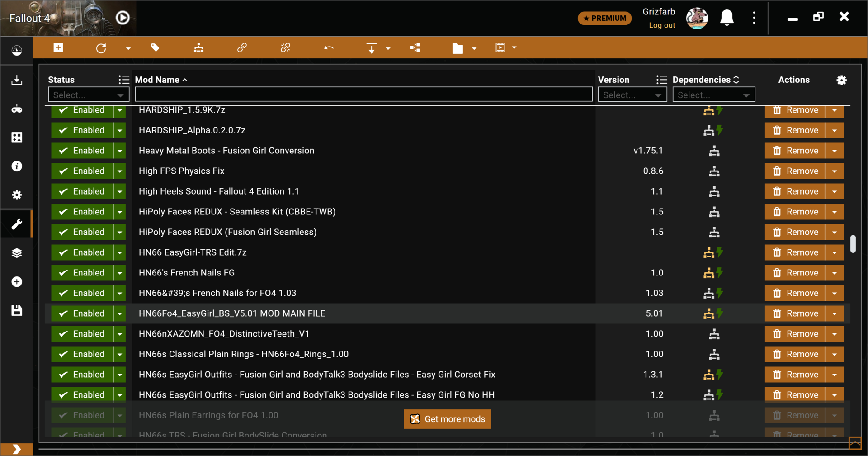The width and height of the screenshot is (868, 456).
Task: Open the notifications bell
Action: pyautogui.click(x=726, y=18)
